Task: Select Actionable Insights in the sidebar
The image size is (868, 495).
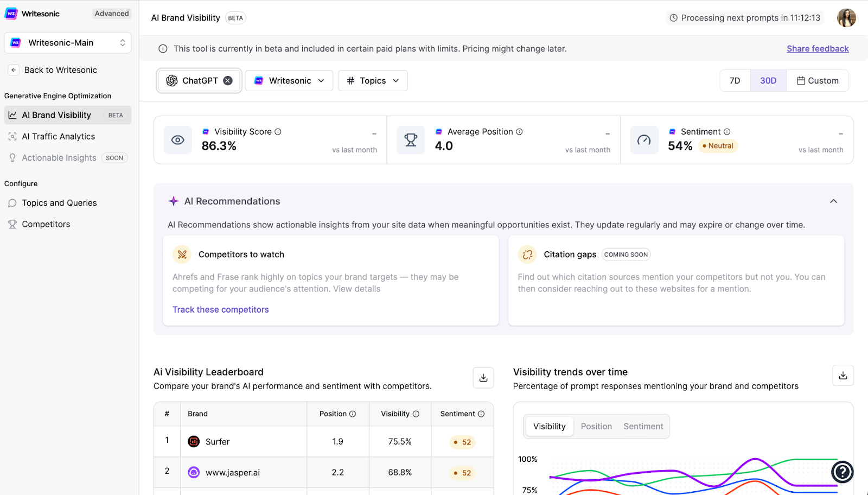Action: (68, 158)
